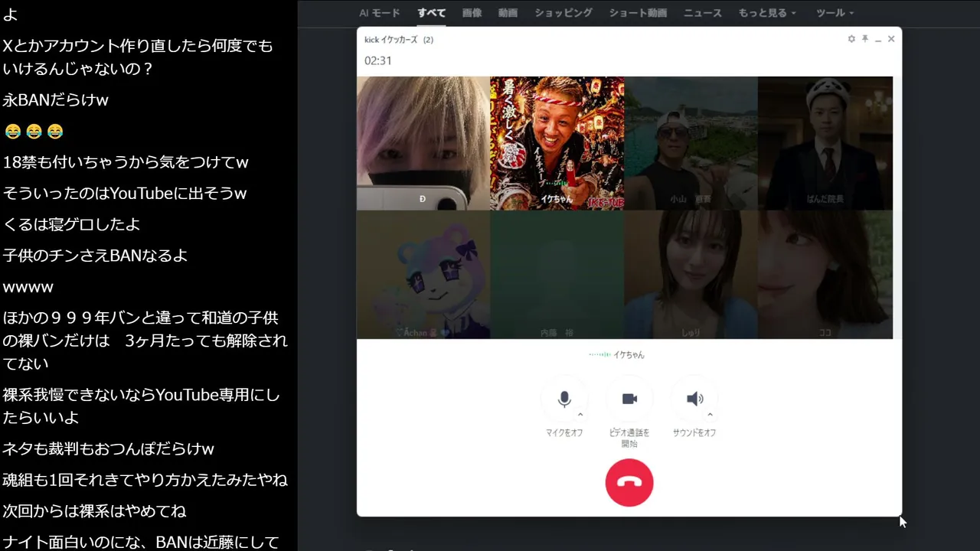Click chat comment 次回からは裸系はやめてね
The image size is (980, 551).
pos(95,510)
